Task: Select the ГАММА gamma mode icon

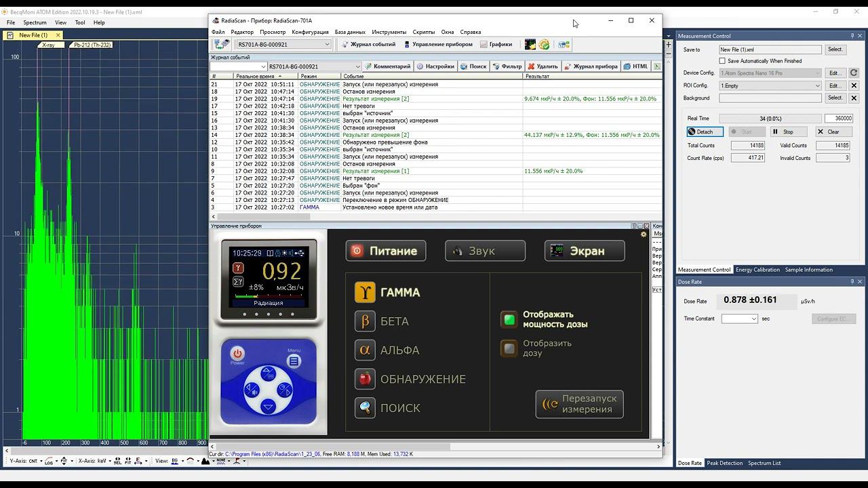Action: [365, 292]
